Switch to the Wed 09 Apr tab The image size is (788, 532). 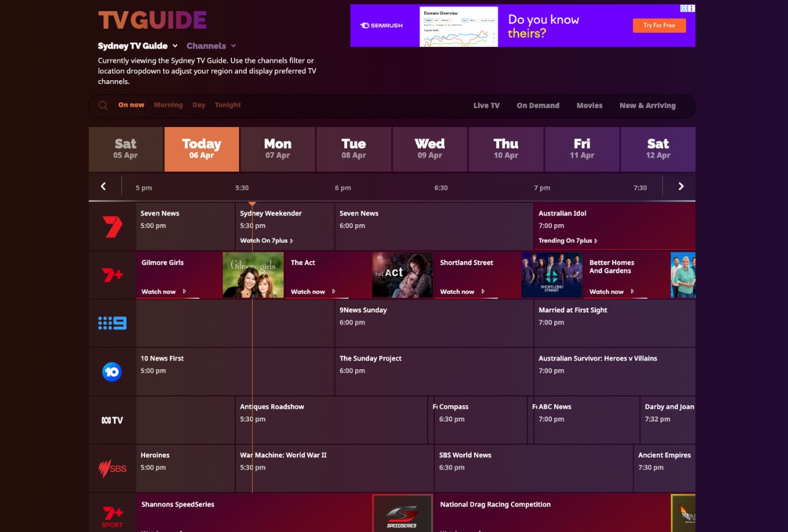click(429, 149)
